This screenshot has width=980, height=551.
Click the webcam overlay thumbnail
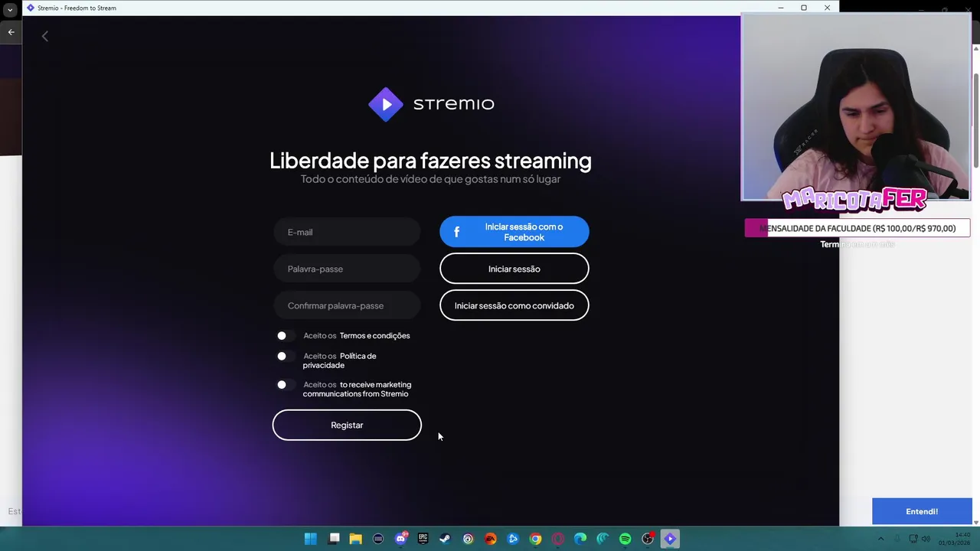(856, 107)
